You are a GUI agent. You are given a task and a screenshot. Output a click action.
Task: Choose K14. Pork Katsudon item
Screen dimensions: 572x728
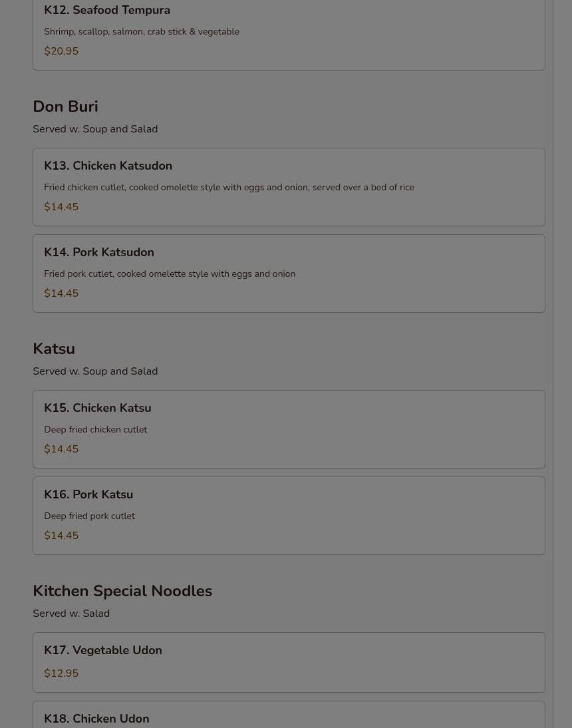[99, 252]
